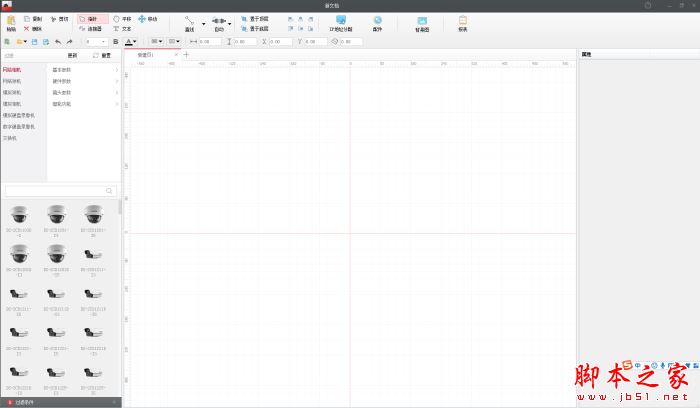This screenshot has height=408, width=700.
Task: Click the round blue globe toolbar icon
Action: point(378,20)
